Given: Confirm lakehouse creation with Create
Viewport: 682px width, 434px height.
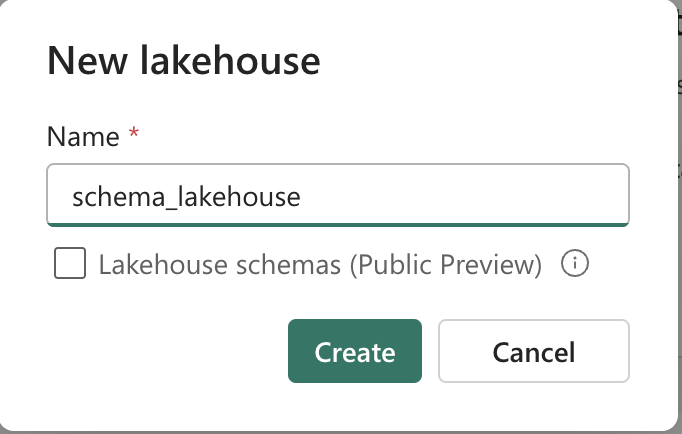Looking at the screenshot, I should [354, 351].
